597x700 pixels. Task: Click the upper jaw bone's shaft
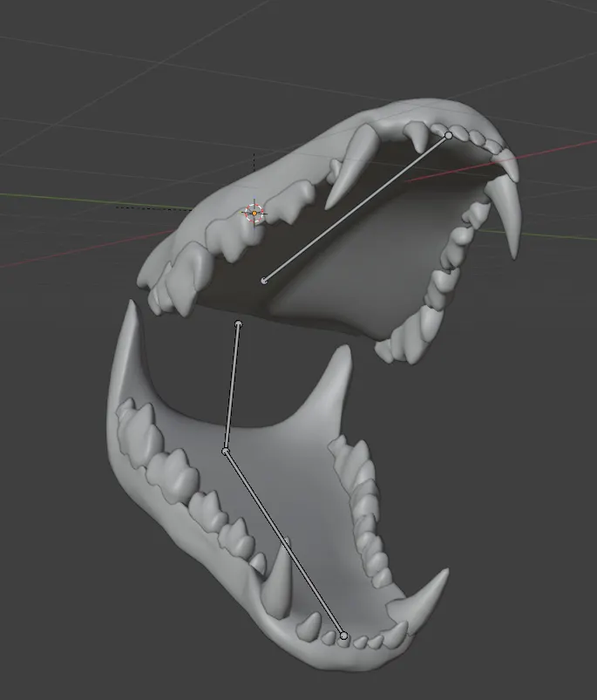[x=357, y=207]
